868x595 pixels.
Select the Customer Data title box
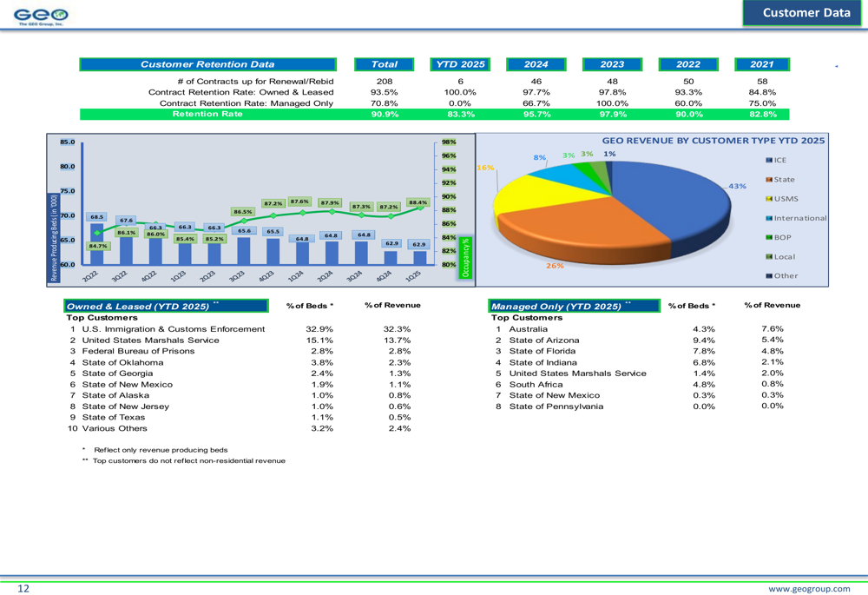(801, 13)
